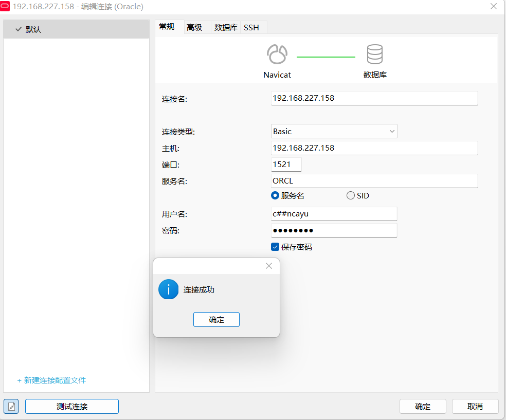Uncheck the 保存密码 checkbox
This screenshot has height=420, width=506.
[275, 247]
